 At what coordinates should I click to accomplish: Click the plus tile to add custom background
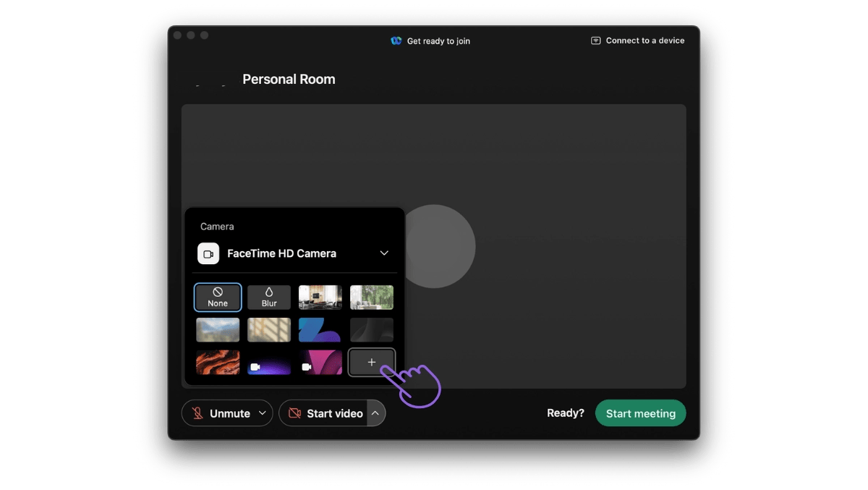point(371,362)
